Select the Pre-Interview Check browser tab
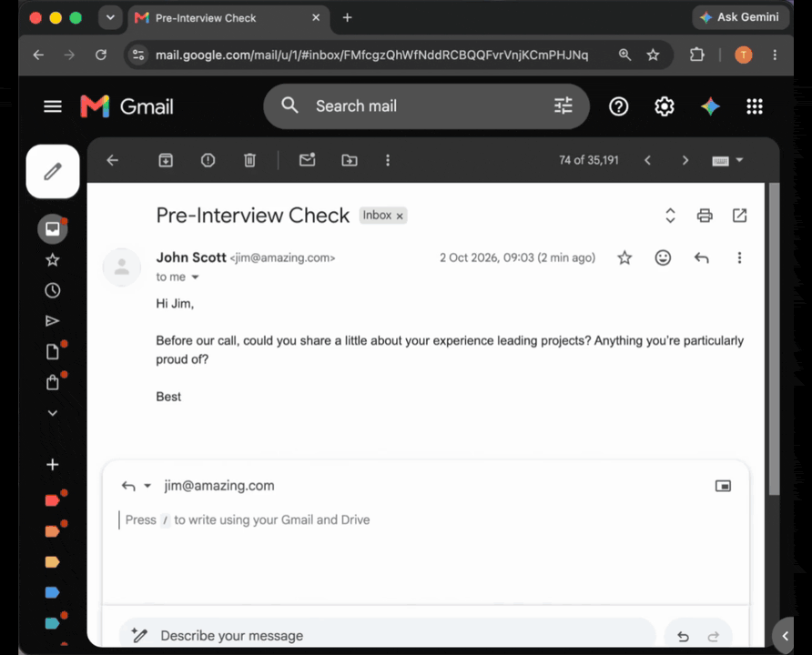 [228, 18]
